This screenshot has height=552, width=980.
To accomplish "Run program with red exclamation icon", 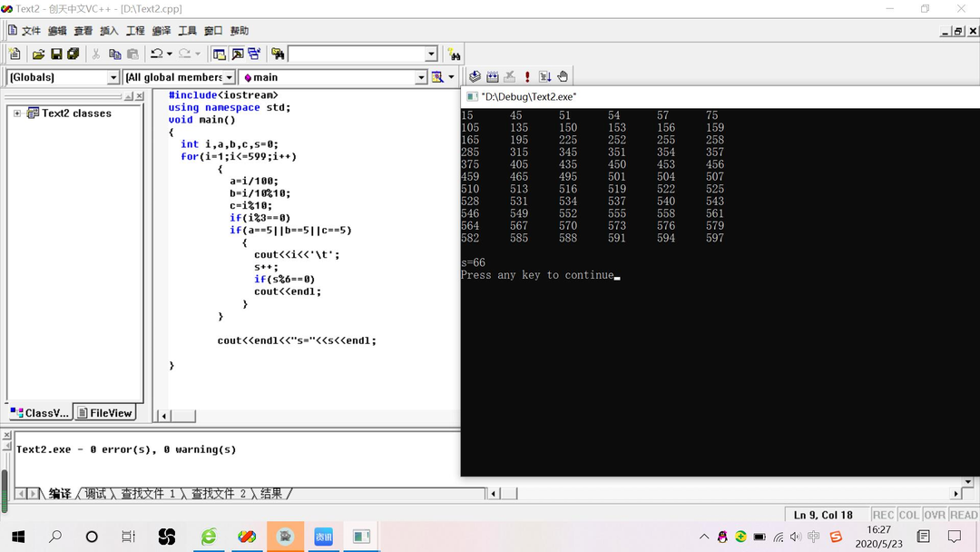I will [527, 77].
